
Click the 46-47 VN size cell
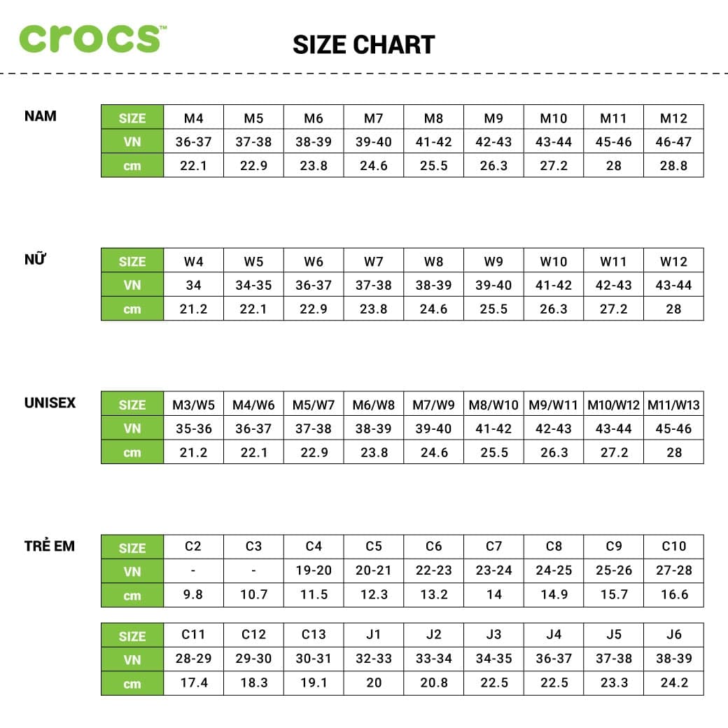(x=673, y=141)
